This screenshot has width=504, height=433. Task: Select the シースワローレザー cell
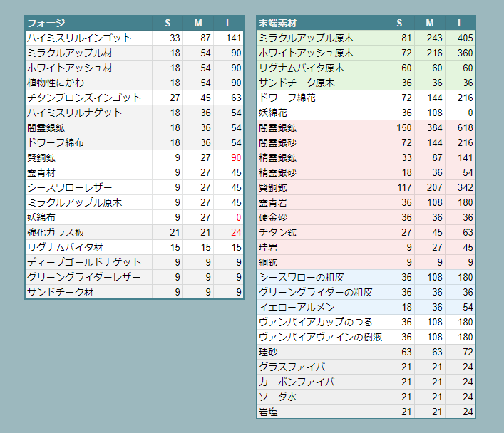coord(88,187)
